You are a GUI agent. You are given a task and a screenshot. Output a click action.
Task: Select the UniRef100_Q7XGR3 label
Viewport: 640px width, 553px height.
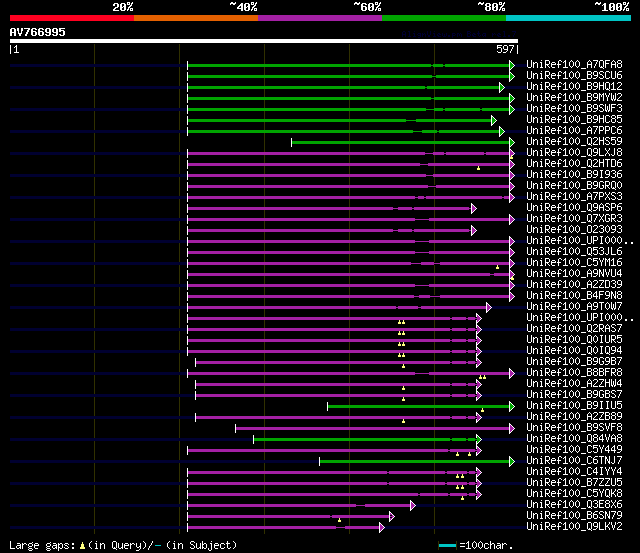[x=574, y=219]
